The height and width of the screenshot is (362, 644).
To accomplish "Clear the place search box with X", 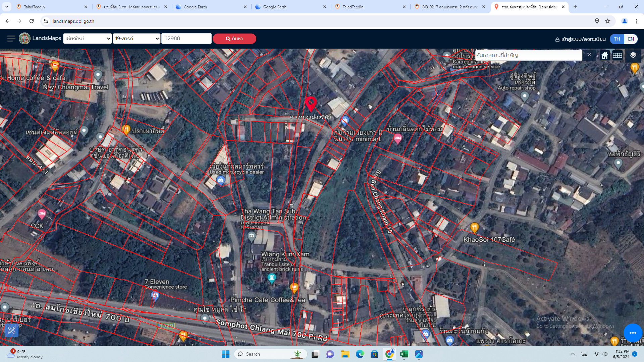I will coord(589,55).
